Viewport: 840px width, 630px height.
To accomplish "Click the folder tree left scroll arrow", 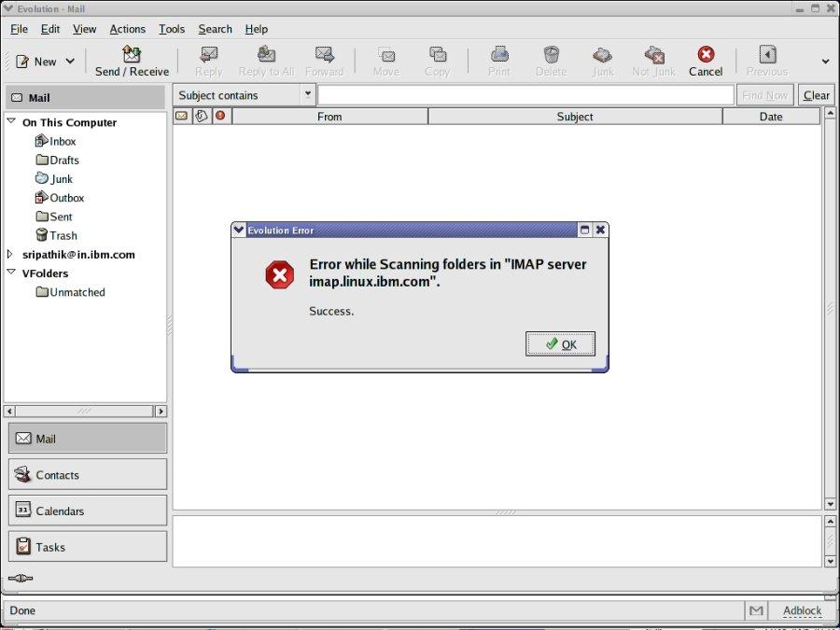I will pos(9,412).
